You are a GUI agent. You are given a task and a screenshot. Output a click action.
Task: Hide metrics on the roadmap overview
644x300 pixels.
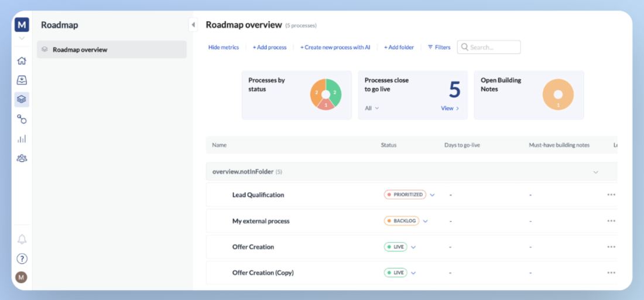coord(224,47)
